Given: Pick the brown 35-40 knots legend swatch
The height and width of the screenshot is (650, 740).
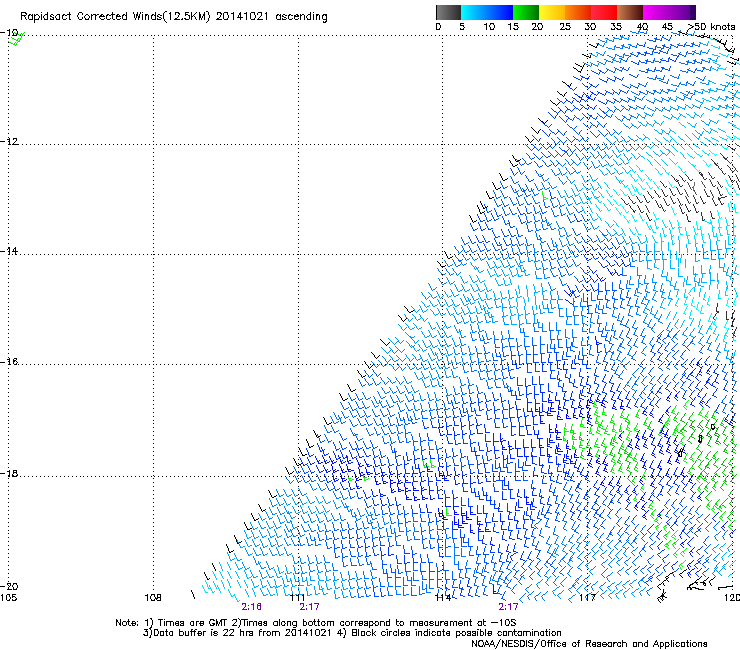Looking at the screenshot, I should pos(630,12).
